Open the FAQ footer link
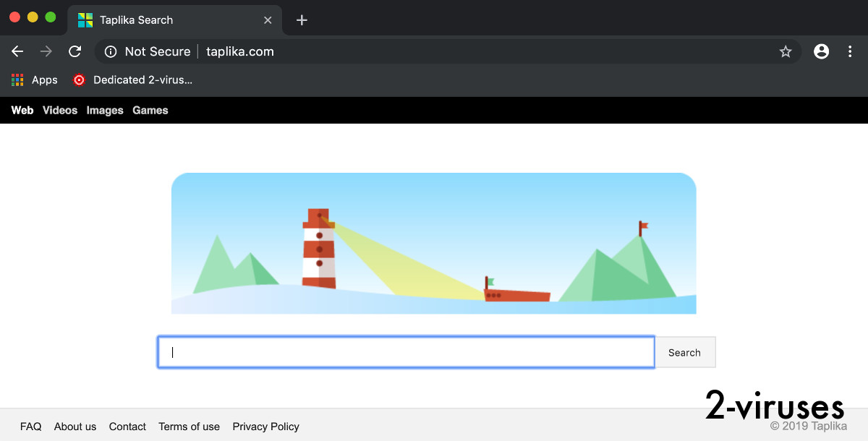This screenshot has height=441, width=868. pos(30,427)
